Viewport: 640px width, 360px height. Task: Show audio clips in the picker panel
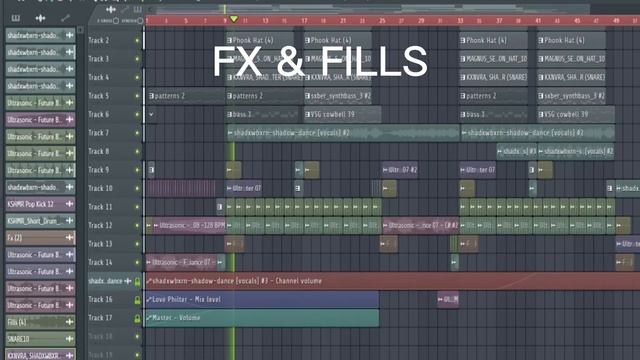[x=40, y=18]
